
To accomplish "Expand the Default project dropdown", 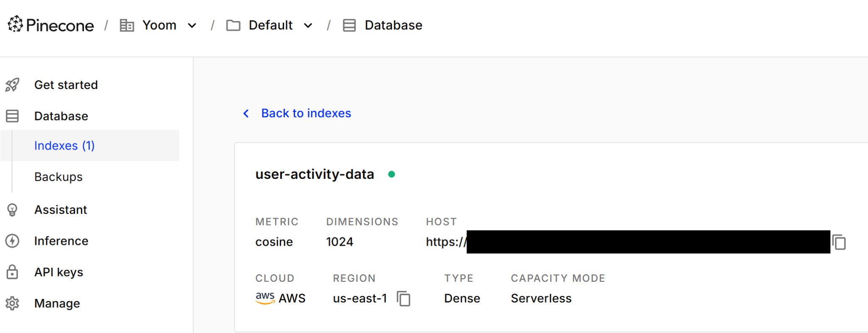I will tap(308, 25).
